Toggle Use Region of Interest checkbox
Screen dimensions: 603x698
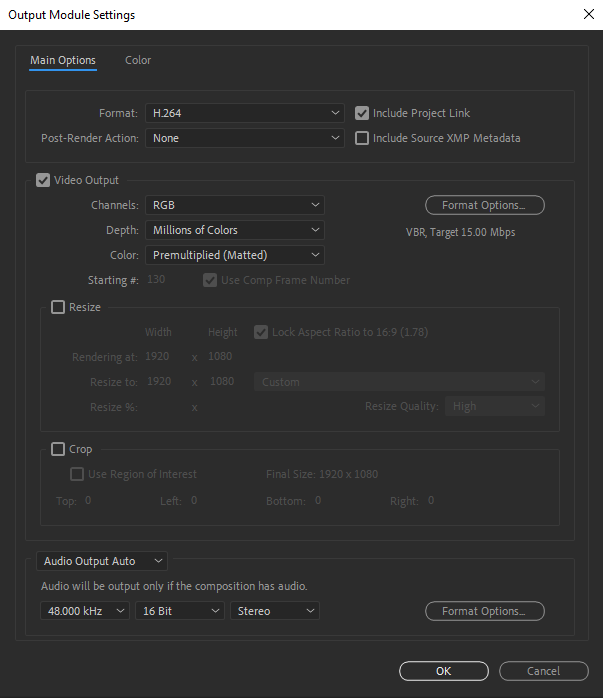pos(77,474)
